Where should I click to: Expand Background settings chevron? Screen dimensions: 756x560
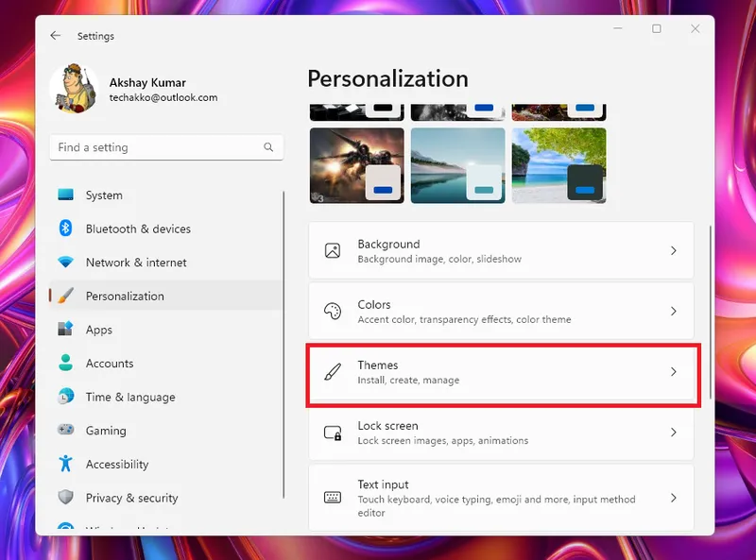pos(674,250)
